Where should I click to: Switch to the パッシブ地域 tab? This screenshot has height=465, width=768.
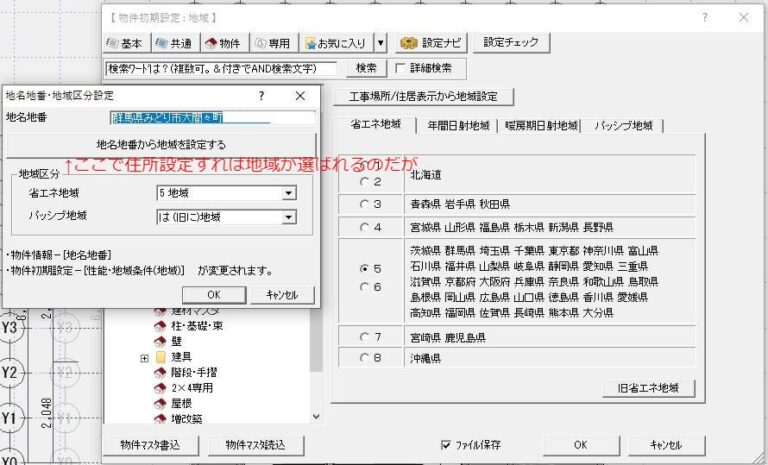[x=624, y=126]
